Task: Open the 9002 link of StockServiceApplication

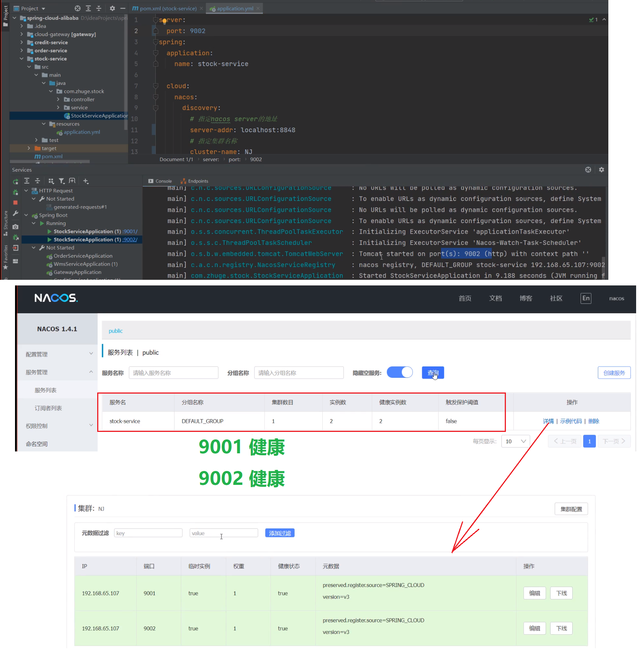Action: [130, 240]
